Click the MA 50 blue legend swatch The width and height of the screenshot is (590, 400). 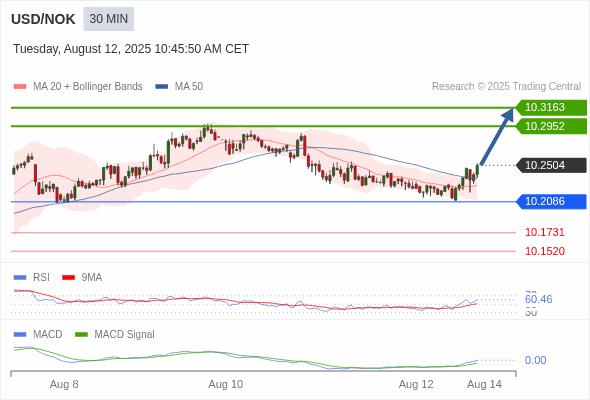pyautogui.click(x=162, y=87)
